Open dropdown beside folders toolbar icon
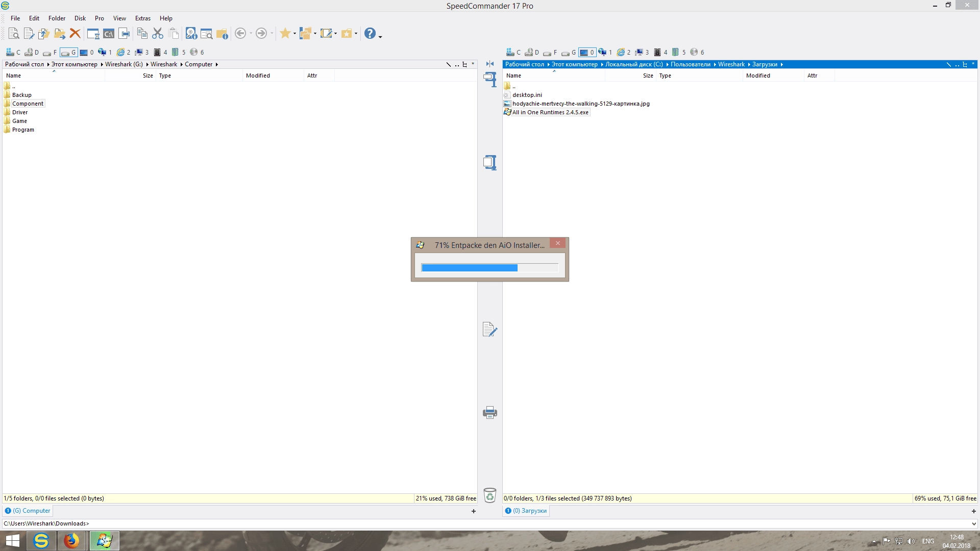The width and height of the screenshot is (980, 551). tap(315, 34)
